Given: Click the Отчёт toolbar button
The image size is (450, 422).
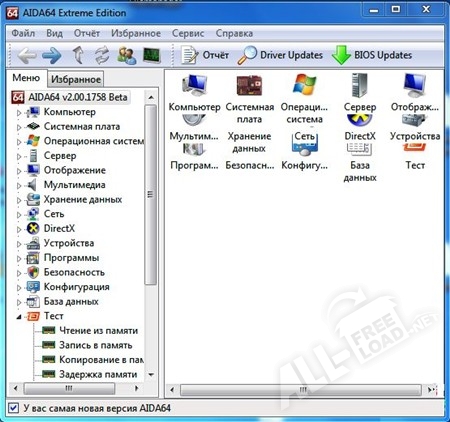Looking at the screenshot, I should tap(205, 55).
